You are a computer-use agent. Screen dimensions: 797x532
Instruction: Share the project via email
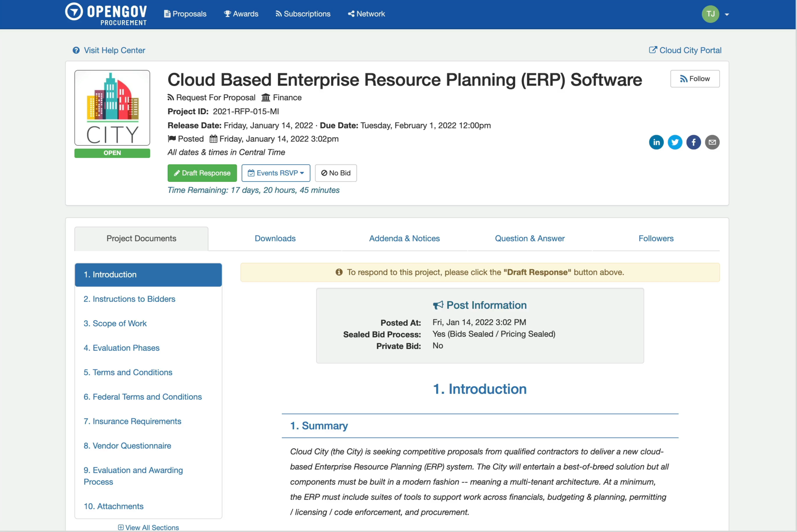click(712, 142)
